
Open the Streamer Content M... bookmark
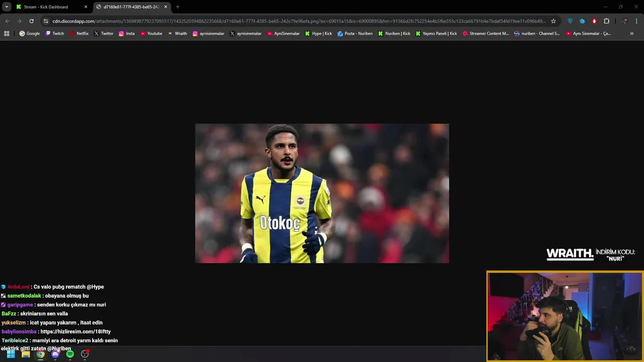click(x=486, y=34)
